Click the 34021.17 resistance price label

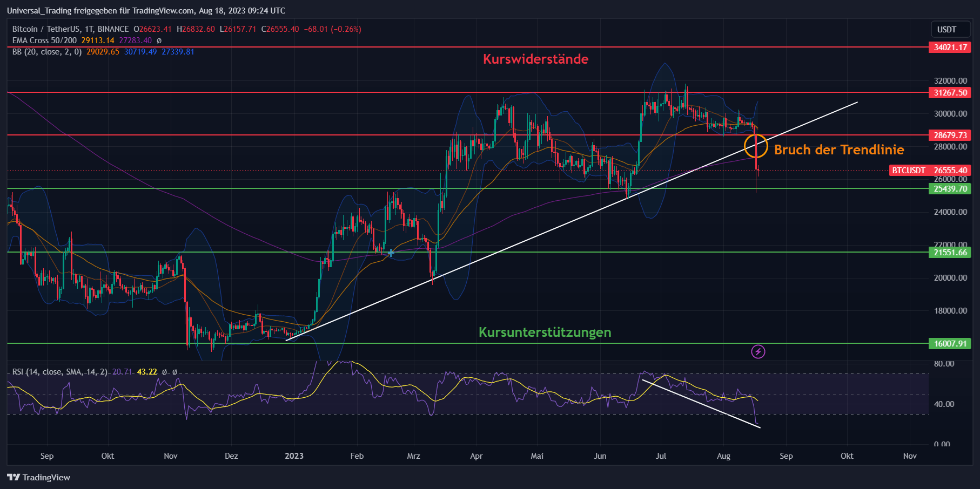[950, 47]
